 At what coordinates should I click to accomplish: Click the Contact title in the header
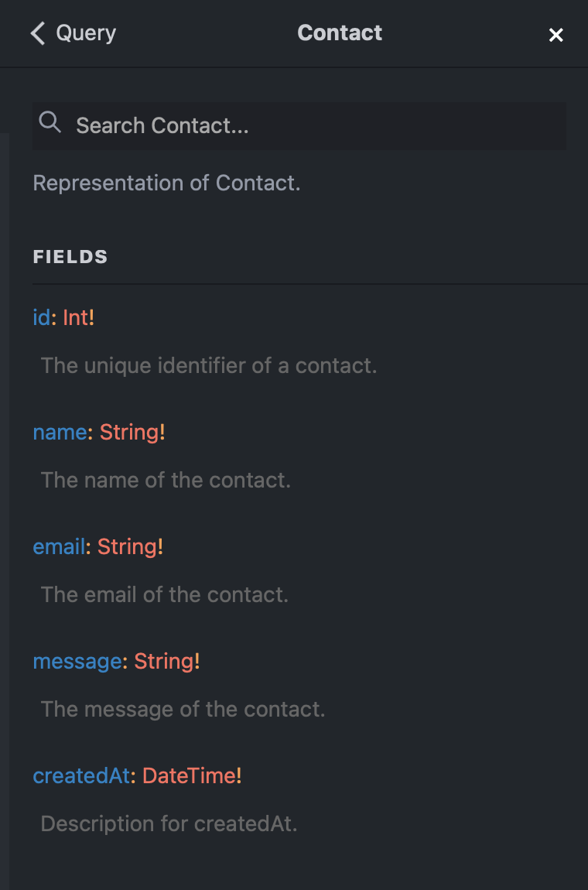pyautogui.click(x=340, y=33)
